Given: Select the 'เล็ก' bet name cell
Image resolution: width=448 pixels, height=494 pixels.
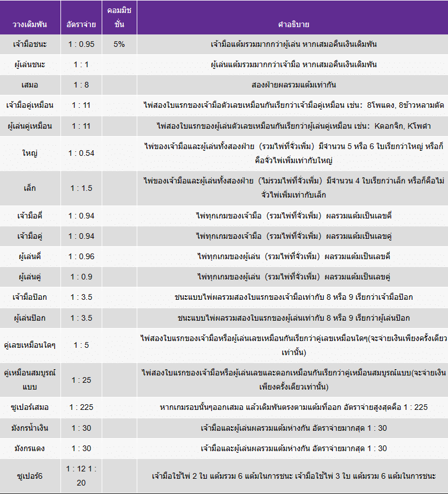Looking at the screenshot, I should (x=30, y=188).
